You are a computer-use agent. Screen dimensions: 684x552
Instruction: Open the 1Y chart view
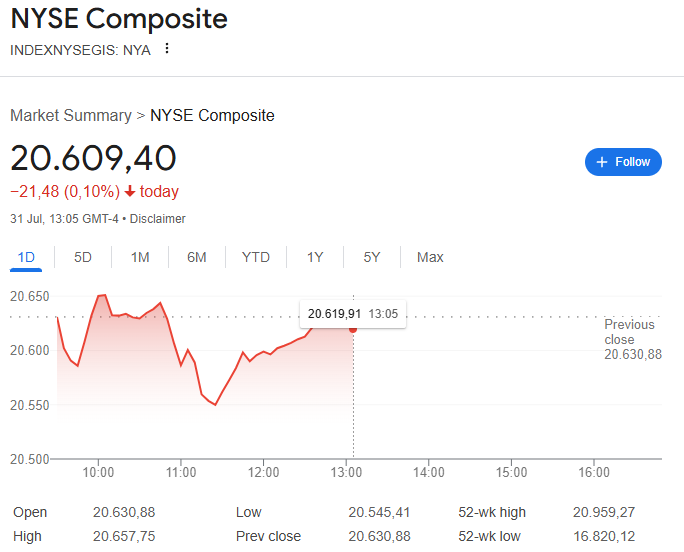[x=315, y=257]
